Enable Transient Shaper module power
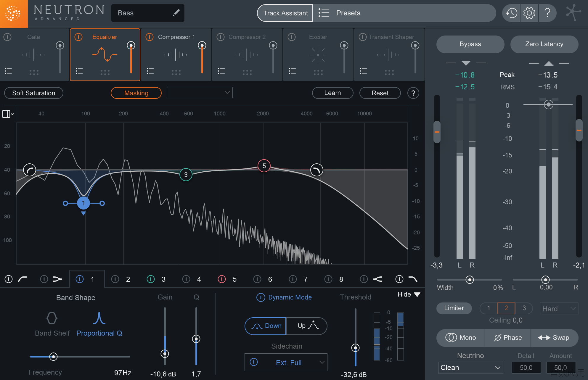This screenshot has width=588, height=380. (363, 37)
